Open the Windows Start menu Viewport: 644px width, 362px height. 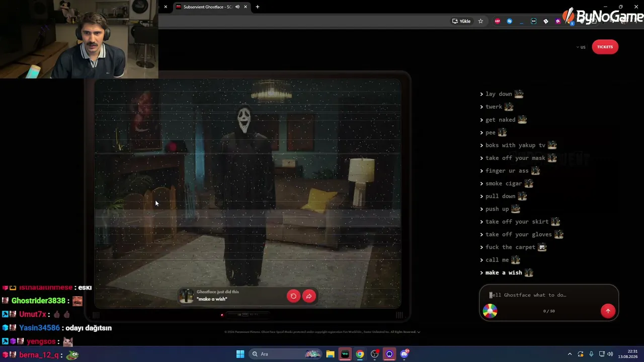pos(240,354)
